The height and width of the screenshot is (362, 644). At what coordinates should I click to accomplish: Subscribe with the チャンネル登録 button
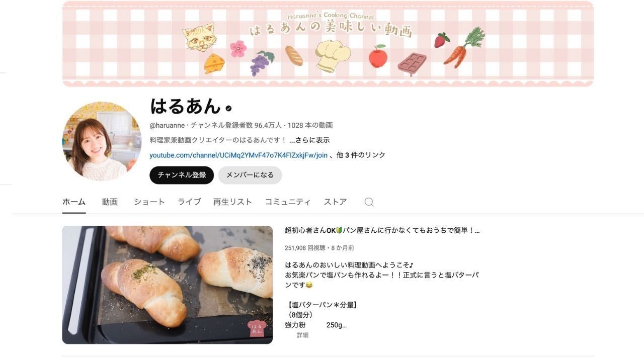(182, 175)
